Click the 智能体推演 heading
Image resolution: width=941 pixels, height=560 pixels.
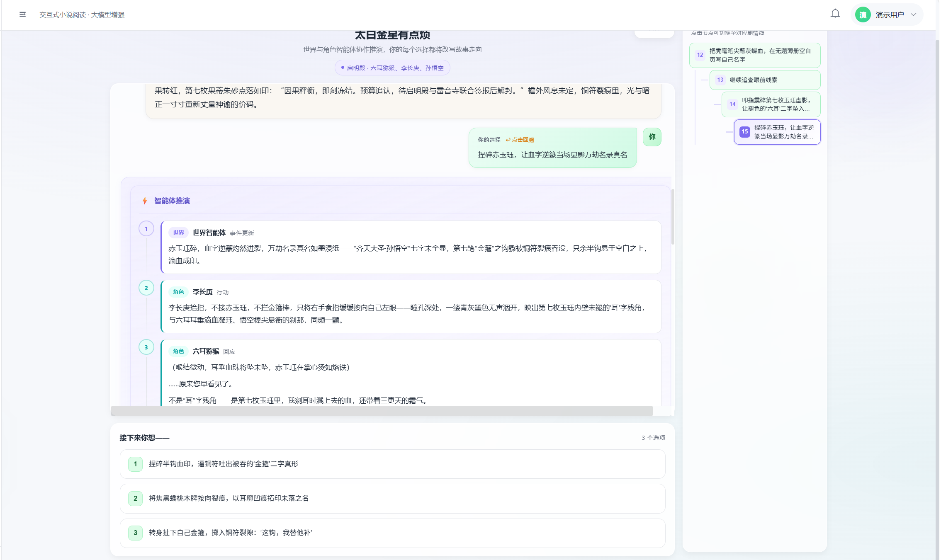172,201
